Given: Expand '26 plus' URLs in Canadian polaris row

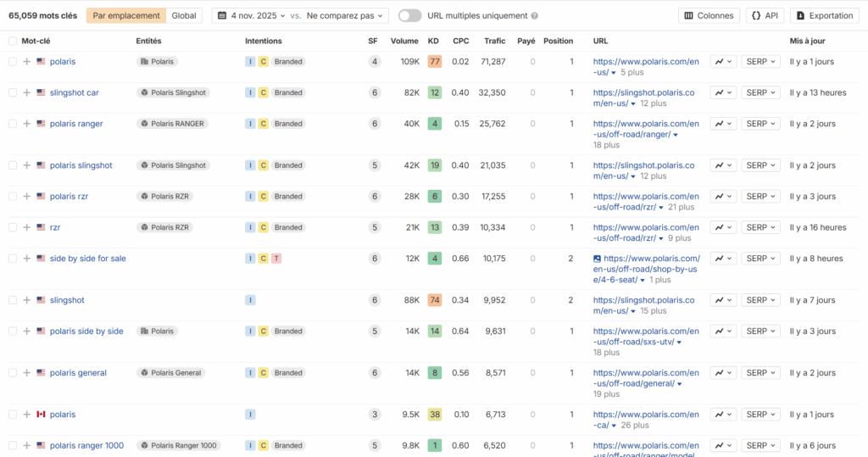Looking at the screenshot, I should (x=630, y=426).
